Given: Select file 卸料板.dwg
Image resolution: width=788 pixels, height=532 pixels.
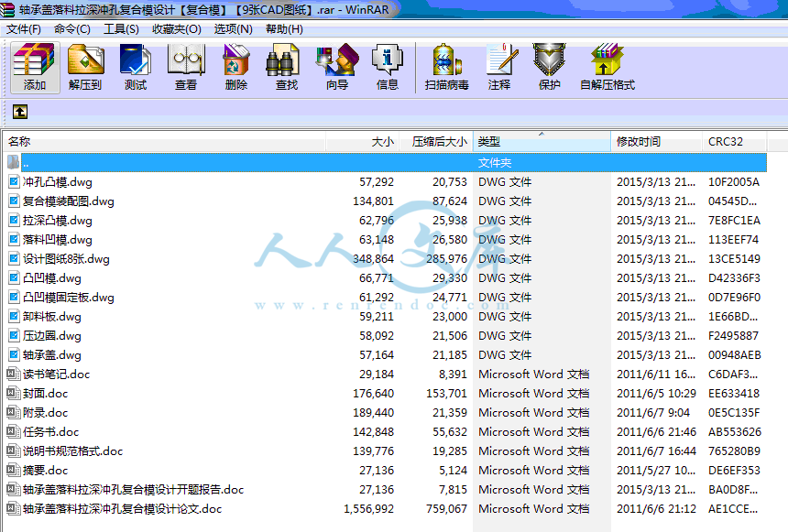Looking at the screenshot, I should point(51,317).
